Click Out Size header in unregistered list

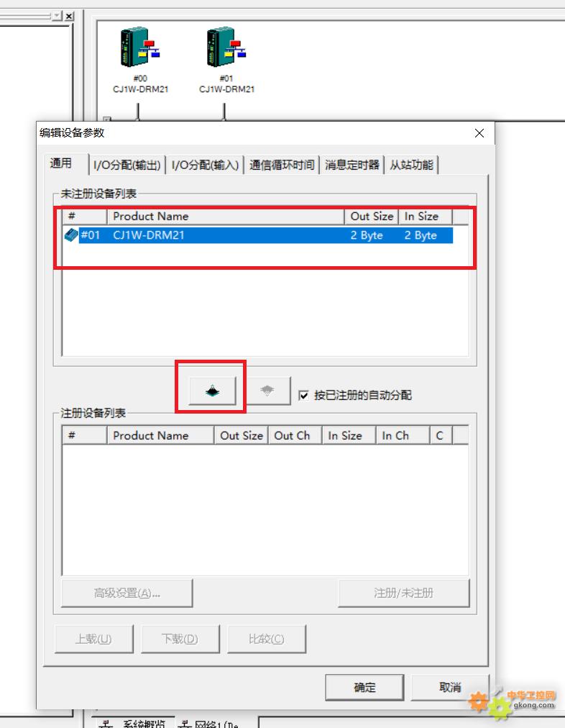[x=371, y=217]
